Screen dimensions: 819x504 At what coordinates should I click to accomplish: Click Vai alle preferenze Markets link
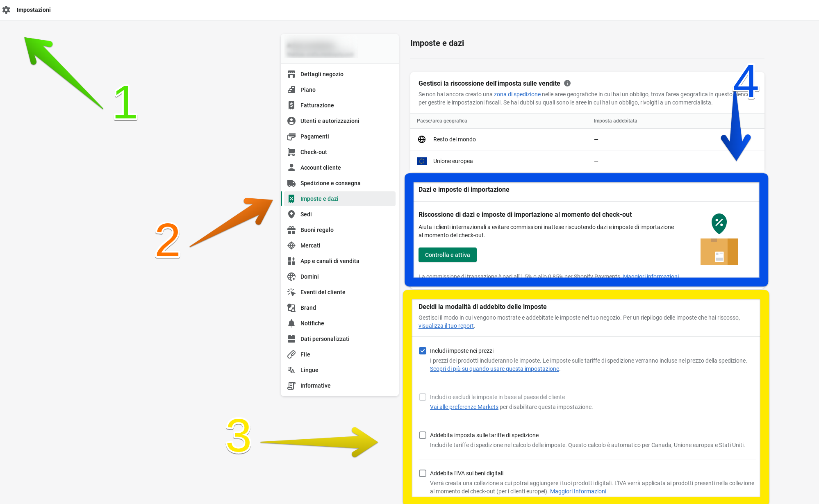(464, 407)
